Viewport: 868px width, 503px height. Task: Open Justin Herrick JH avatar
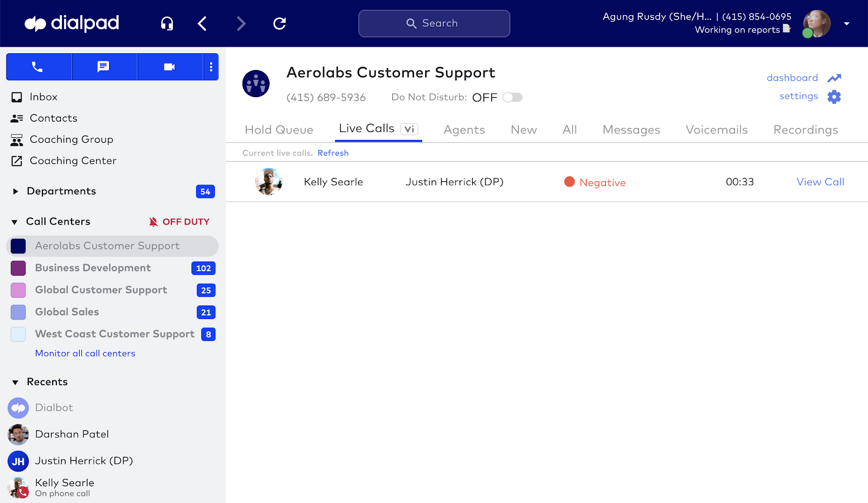pyautogui.click(x=18, y=461)
